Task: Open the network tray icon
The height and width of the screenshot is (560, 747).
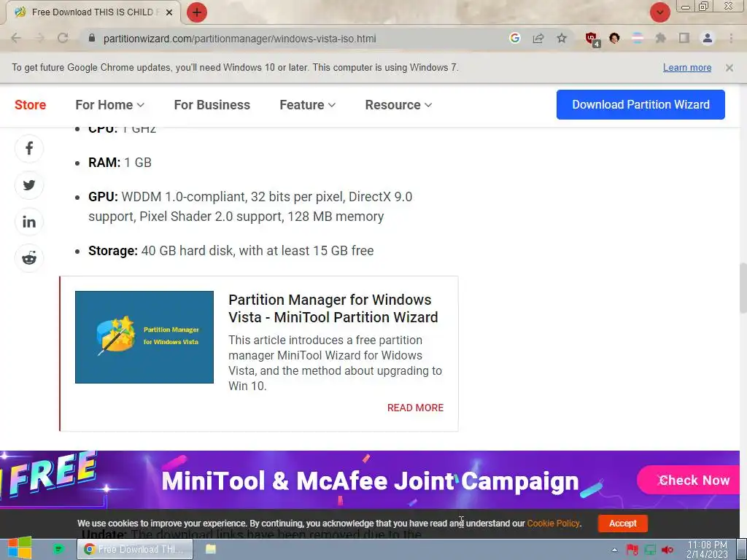Action: (650, 550)
